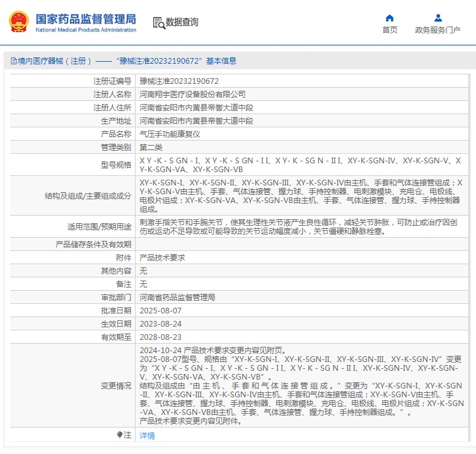This screenshot has width=476, height=454.
Task: Select the approval date 2025-08-07
Action: [x=160, y=311]
